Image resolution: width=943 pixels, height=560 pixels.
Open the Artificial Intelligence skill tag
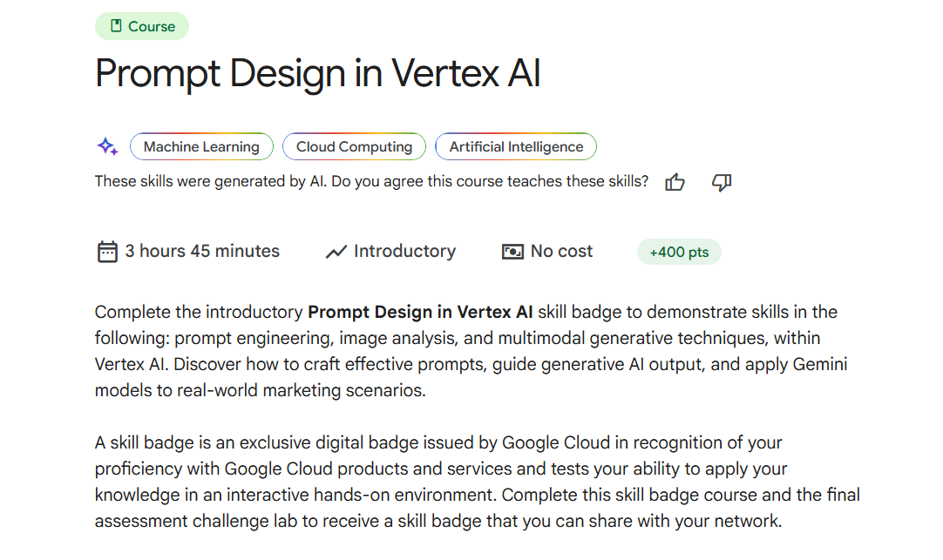515,146
